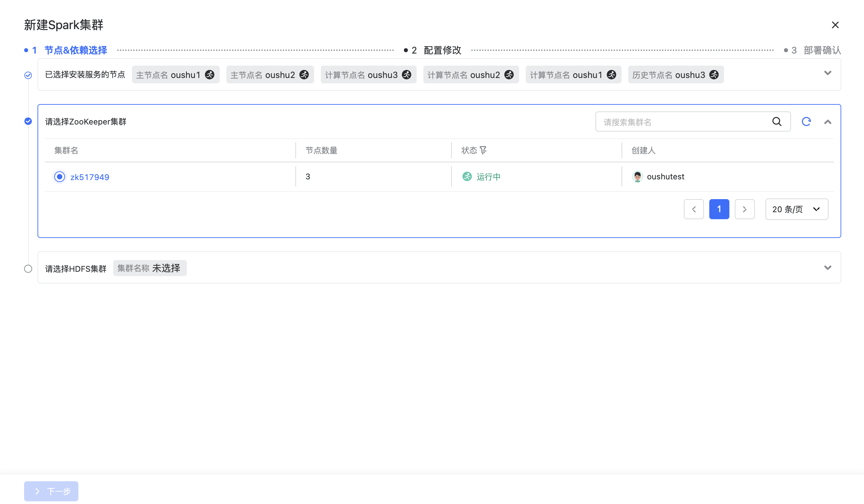Click the node count value 3
The width and height of the screenshot is (864, 504).
[x=308, y=176]
